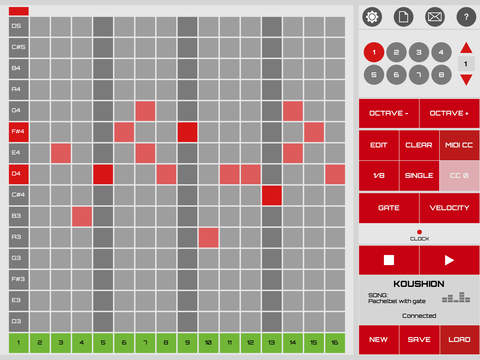Toggle the E4 note above step 3
Viewport: 480px width, 360px height.
(x=61, y=153)
